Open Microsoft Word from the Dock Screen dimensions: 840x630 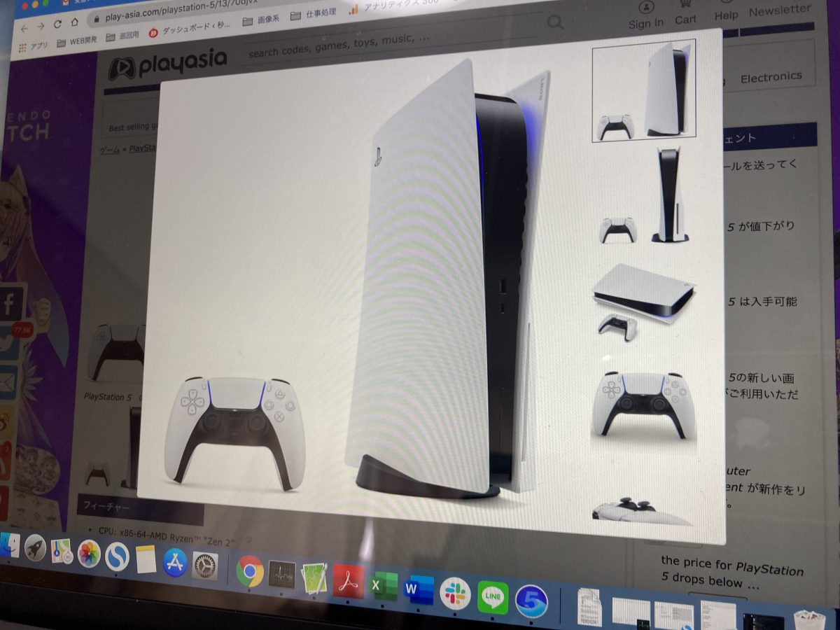point(419,589)
